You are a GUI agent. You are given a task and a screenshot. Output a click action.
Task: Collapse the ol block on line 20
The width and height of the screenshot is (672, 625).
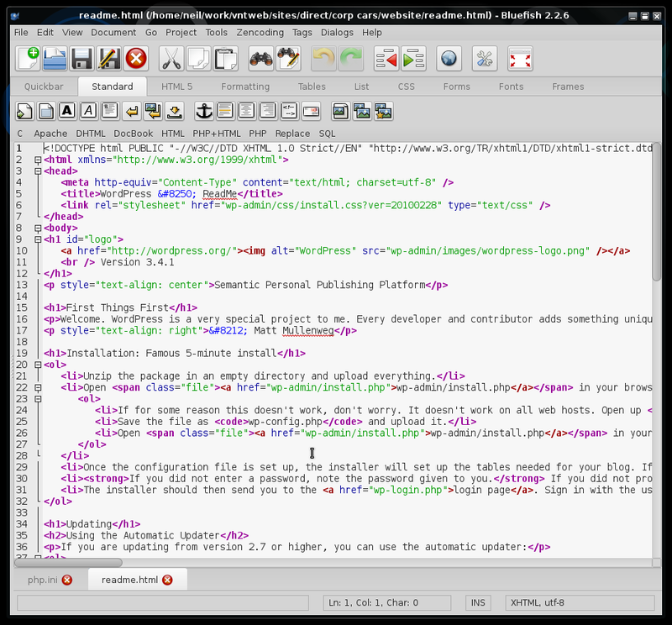[x=38, y=365]
